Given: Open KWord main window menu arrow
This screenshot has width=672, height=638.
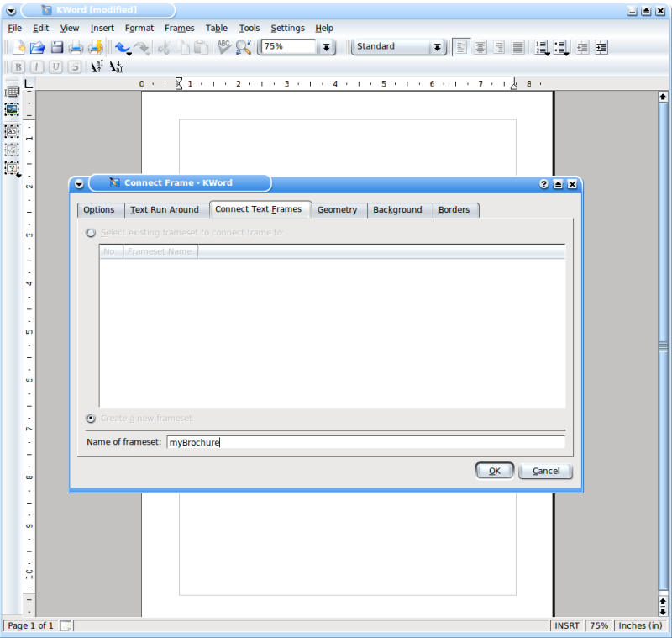Looking at the screenshot, I should (11, 11).
